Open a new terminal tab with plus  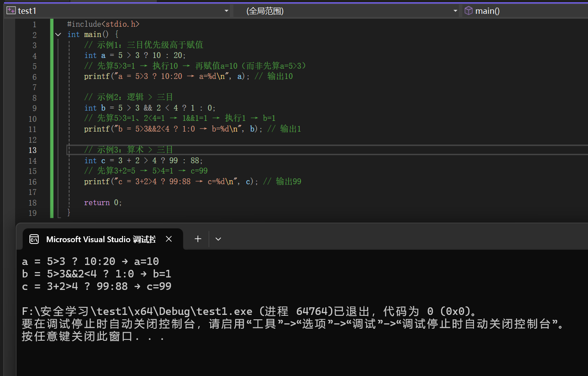[198, 239]
